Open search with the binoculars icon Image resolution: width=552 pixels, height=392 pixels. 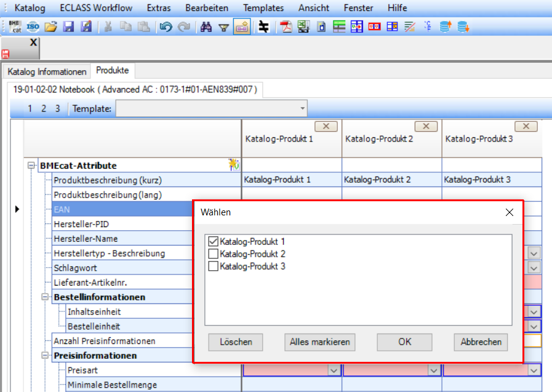click(207, 26)
